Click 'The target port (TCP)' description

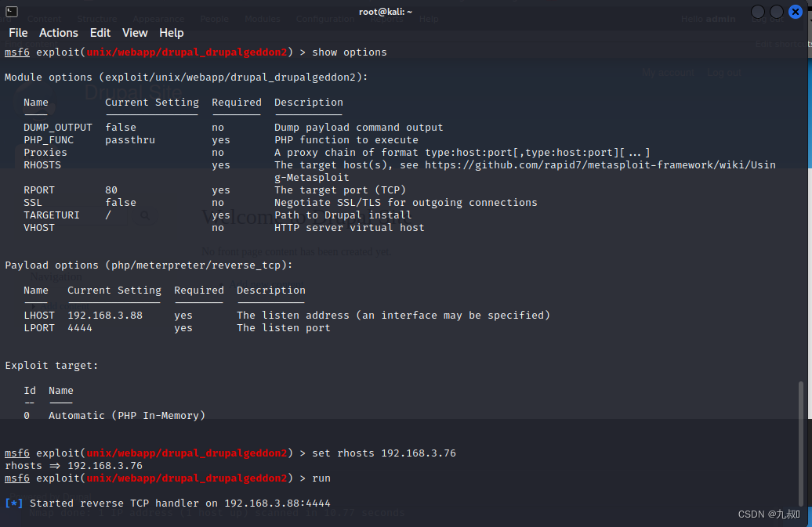coord(339,190)
